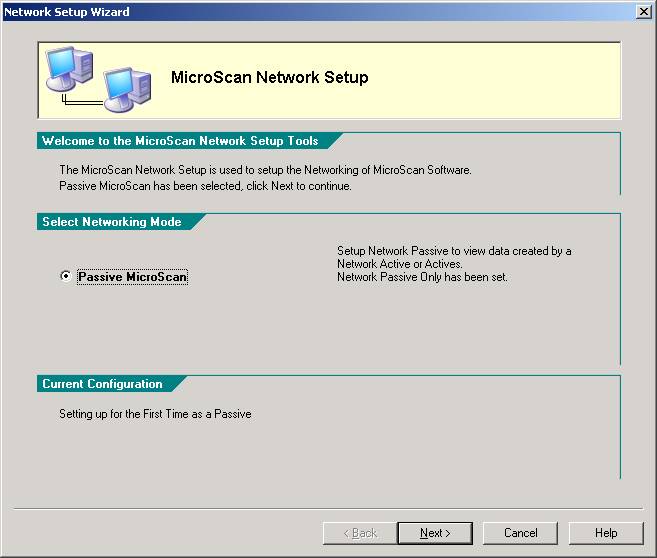Click the Next button to continue
The width and height of the screenshot is (657, 558).
435,533
